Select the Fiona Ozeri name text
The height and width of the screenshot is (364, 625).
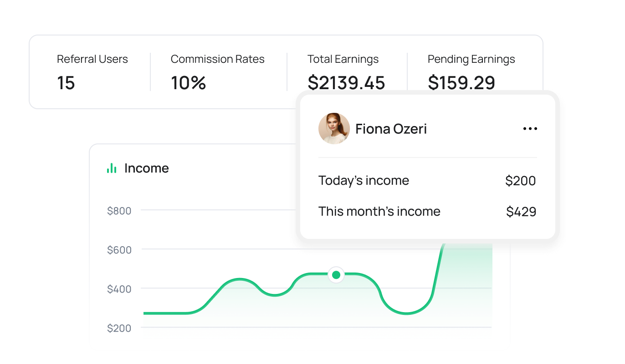[391, 129]
